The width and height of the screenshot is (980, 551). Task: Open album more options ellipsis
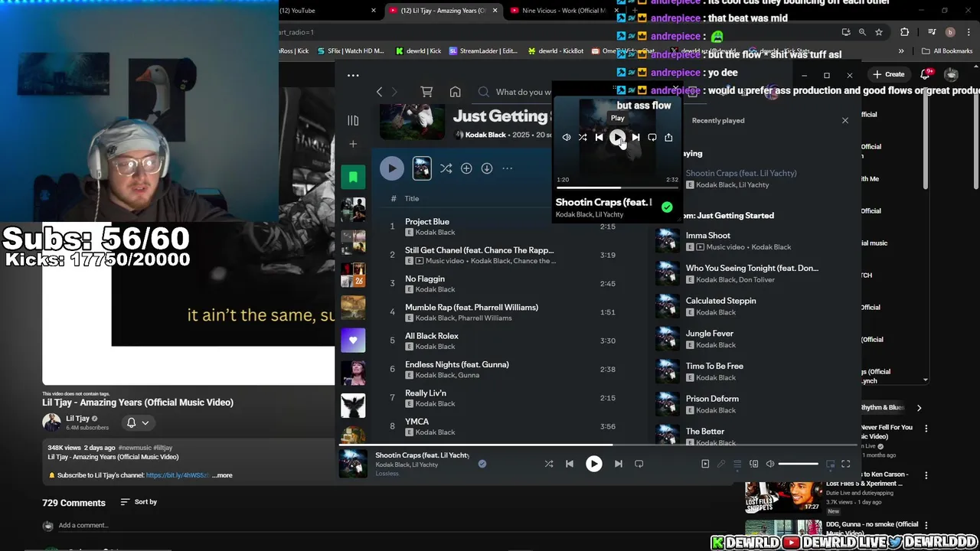[x=507, y=168]
